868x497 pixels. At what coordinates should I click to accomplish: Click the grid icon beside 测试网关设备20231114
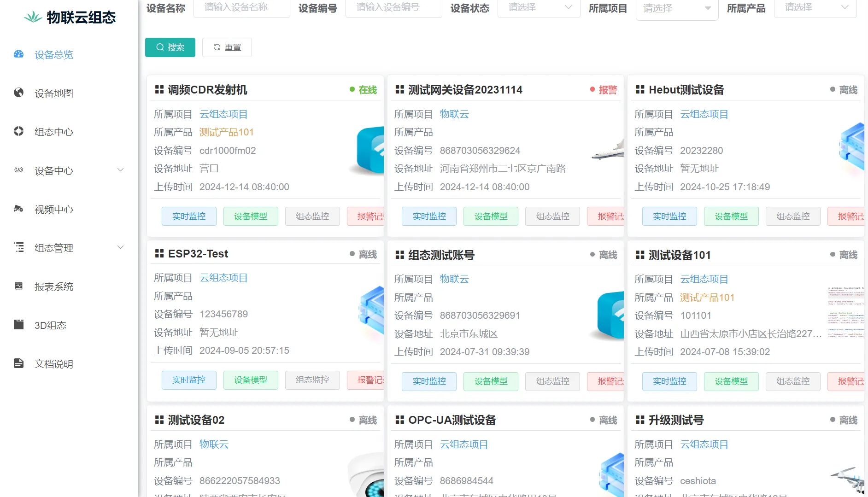pyautogui.click(x=400, y=89)
